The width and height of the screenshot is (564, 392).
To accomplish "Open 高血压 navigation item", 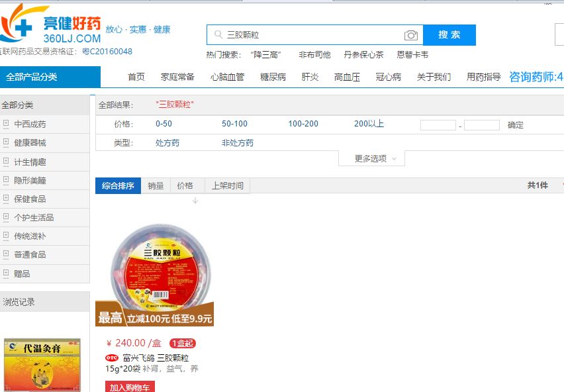I will (x=347, y=77).
